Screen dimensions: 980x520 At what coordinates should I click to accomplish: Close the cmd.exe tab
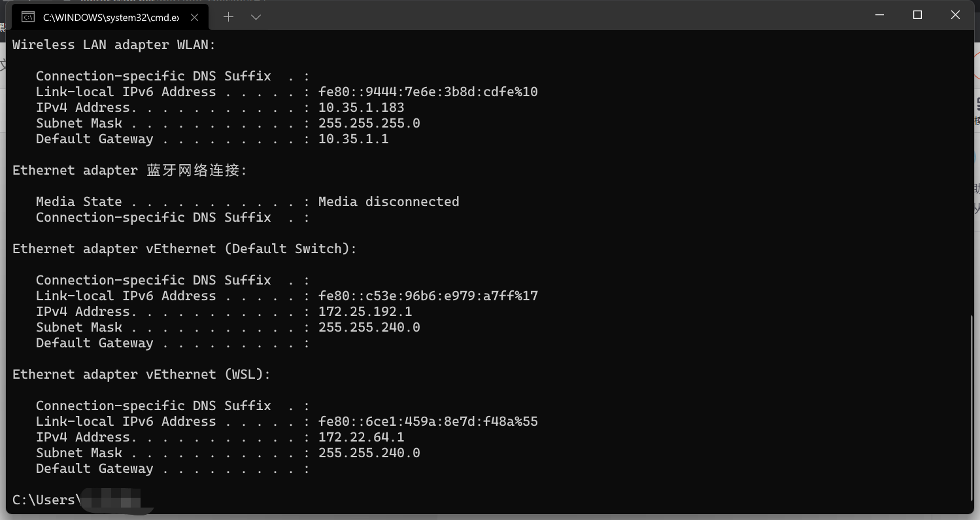[x=194, y=18]
